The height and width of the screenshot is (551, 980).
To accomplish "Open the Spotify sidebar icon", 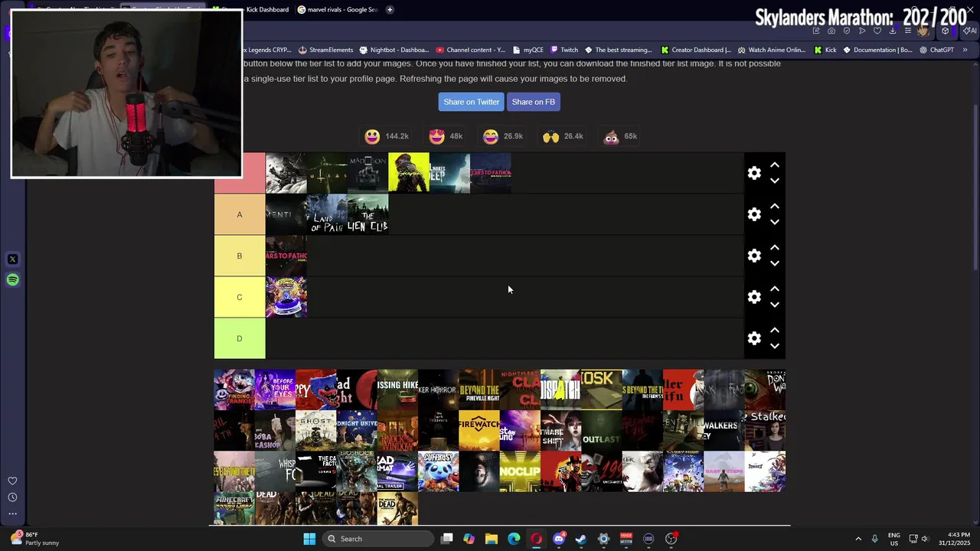I will pos(12,280).
